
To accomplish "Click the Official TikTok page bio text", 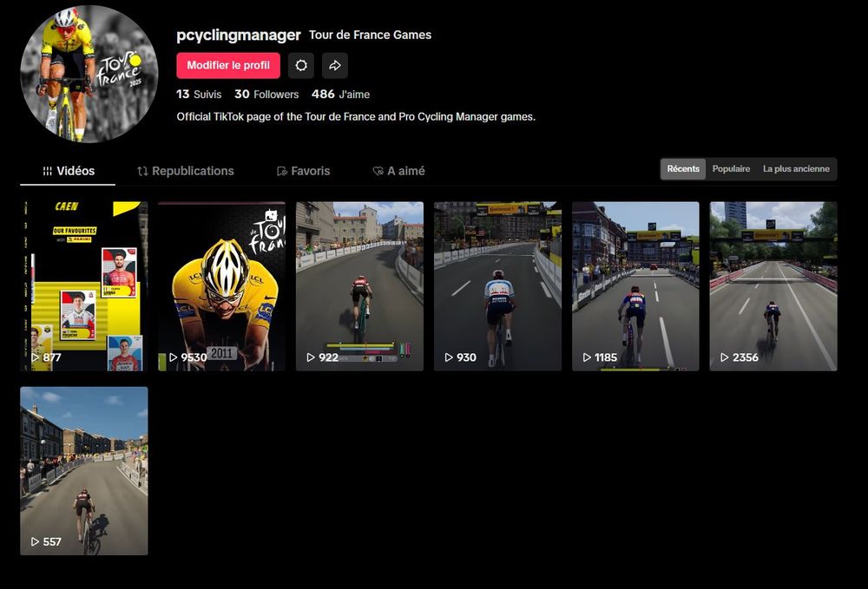I will coord(356,117).
